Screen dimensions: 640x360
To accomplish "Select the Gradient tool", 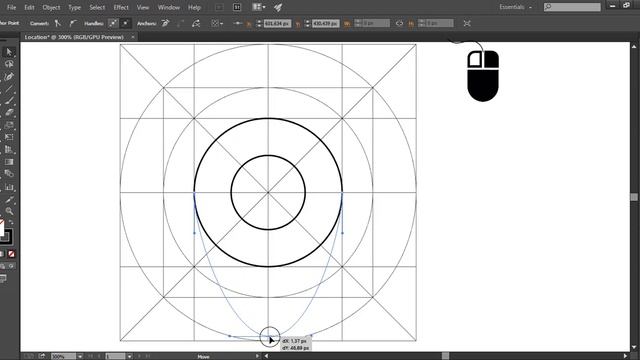I will pyautogui.click(x=9, y=162).
